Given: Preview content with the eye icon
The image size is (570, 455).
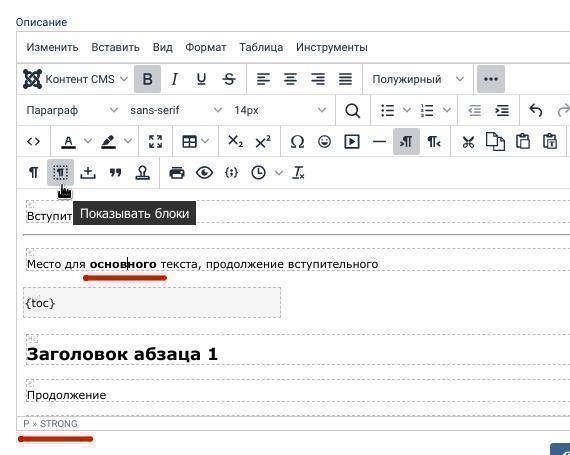Looking at the screenshot, I should [204, 172].
